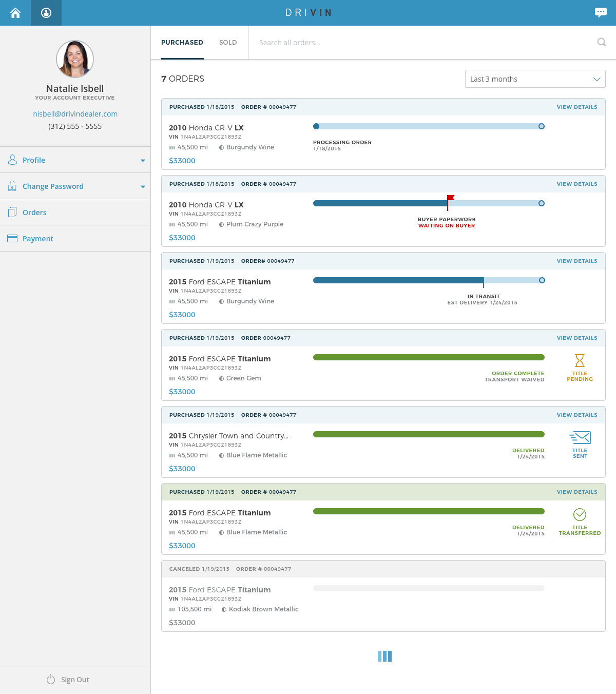Image resolution: width=616 pixels, height=694 pixels.
Task: Click 'Waiting on Buyer' status text
Action: pyautogui.click(x=447, y=226)
